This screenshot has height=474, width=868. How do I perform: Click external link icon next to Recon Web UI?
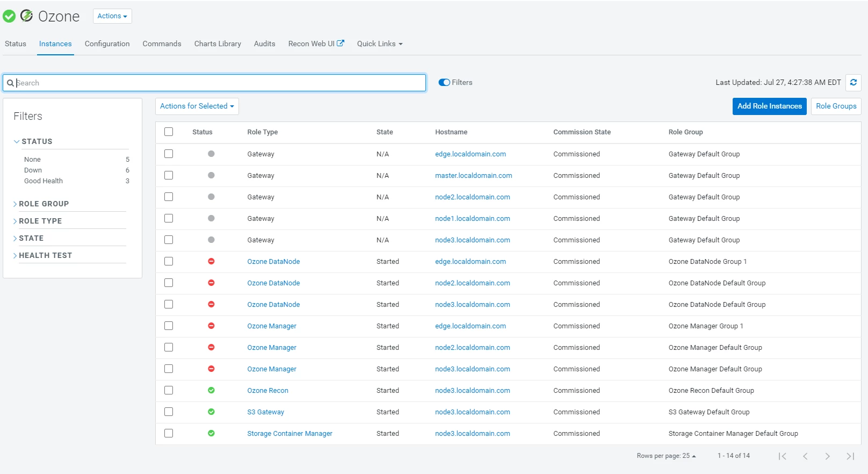(341, 43)
